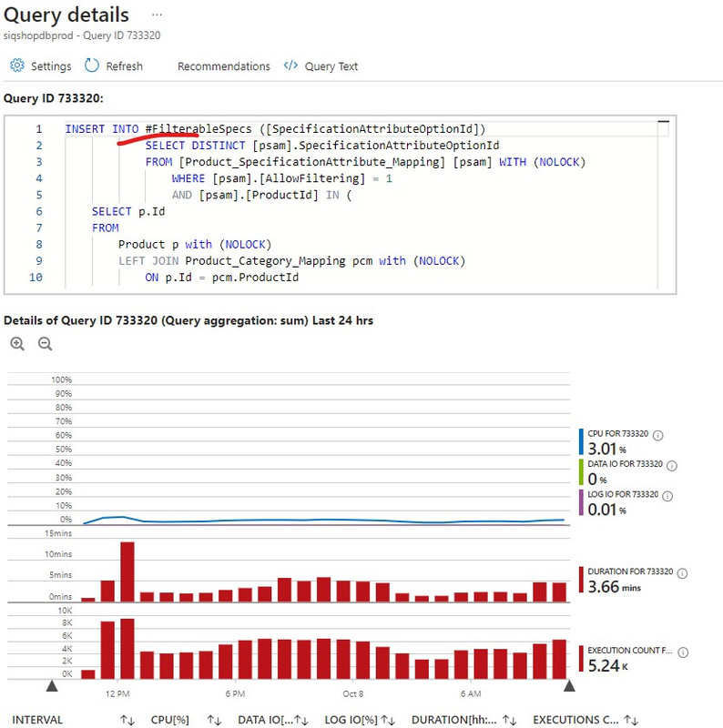
Task: Click the 3.01 % CPU value
Action: click(x=606, y=449)
